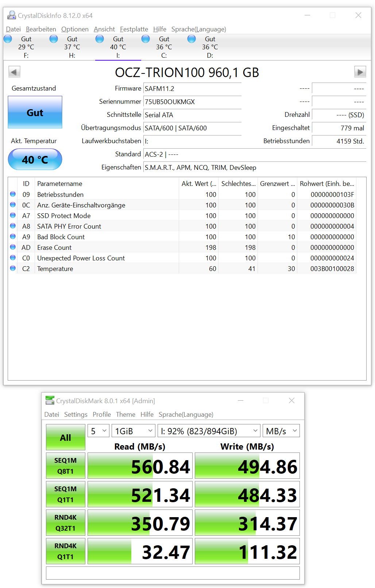Open Ansicht menu in CrystalDiskInfo
The height and width of the screenshot is (588, 375).
point(104,29)
